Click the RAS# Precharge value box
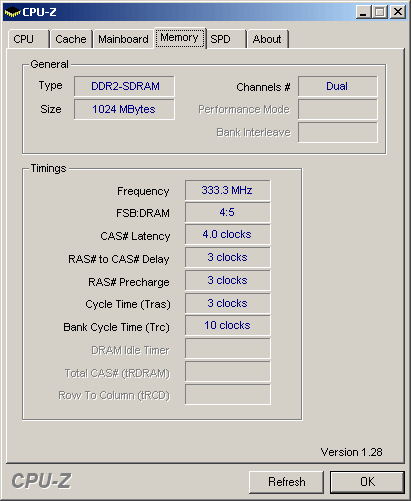 [228, 280]
